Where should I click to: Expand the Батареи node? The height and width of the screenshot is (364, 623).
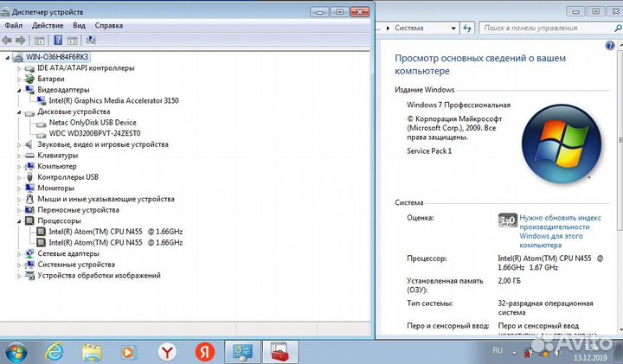(19, 80)
